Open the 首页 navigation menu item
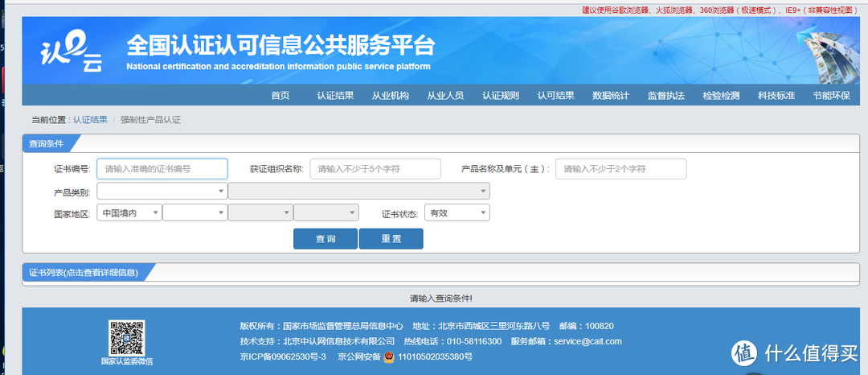 tap(280, 96)
